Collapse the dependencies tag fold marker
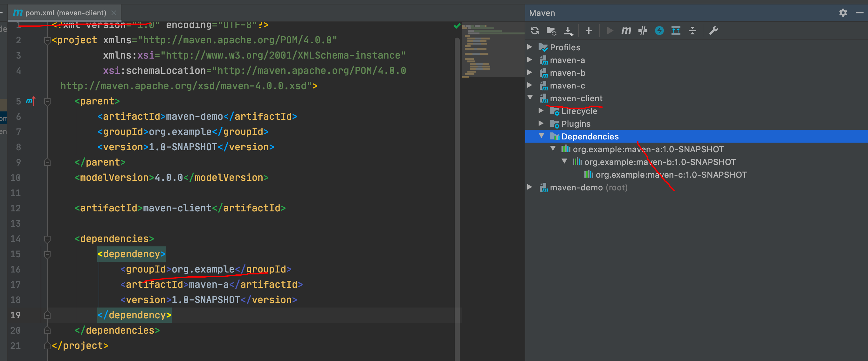 [47, 239]
